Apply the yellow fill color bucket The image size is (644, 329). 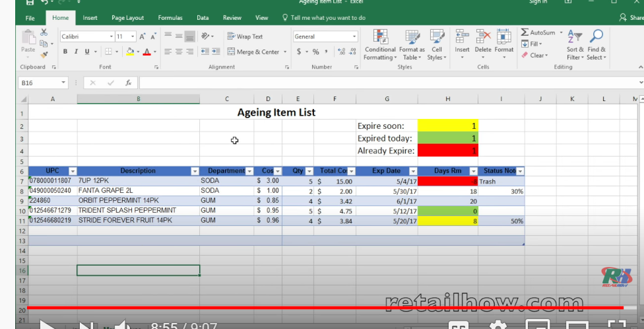(130, 52)
